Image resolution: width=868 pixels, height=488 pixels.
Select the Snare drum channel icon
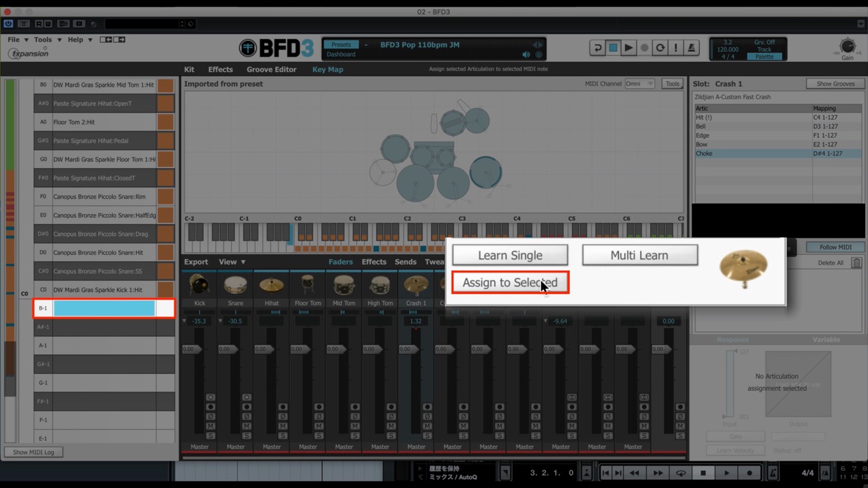pos(235,285)
